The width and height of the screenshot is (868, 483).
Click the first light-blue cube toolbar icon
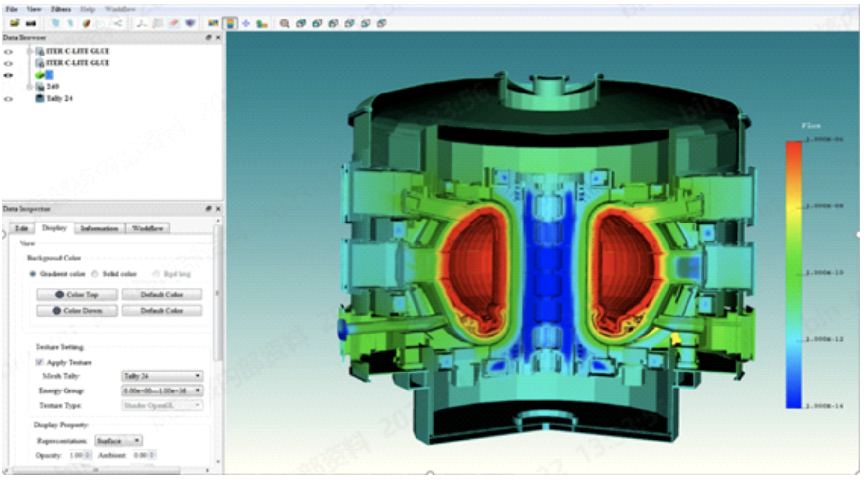55,23
